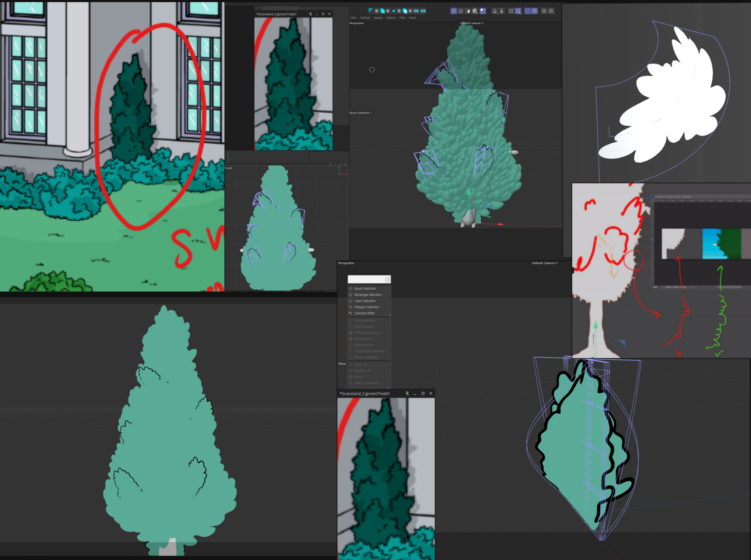Toggle the locked workplane grid button
The width and height of the screenshot is (751, 560).
click(518, 11)
